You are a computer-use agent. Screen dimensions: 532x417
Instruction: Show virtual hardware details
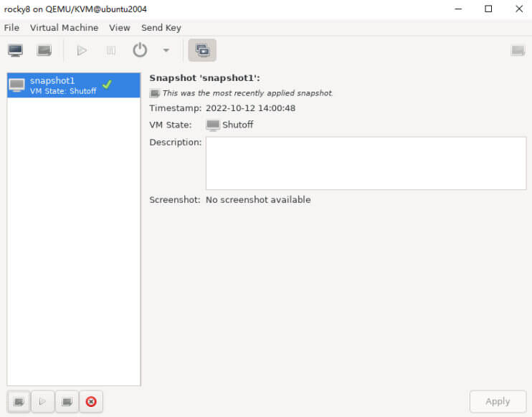coord(44,50)
